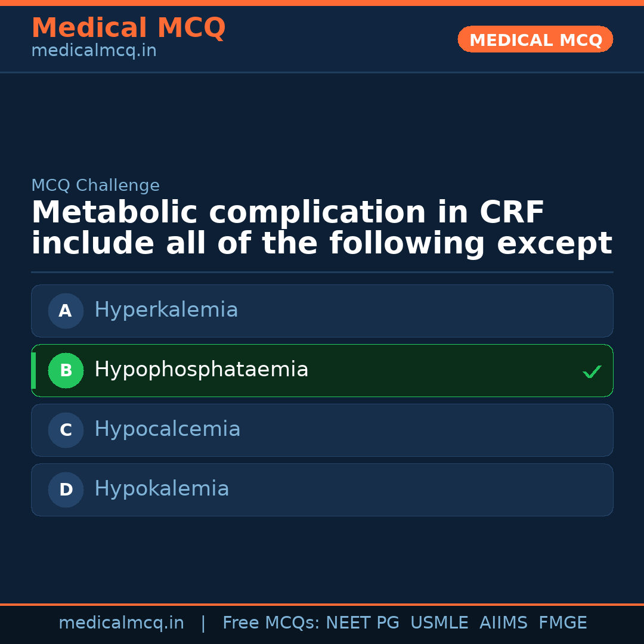Click the question text about CRF complications
The image size is (644, 644).
pos(321,228)
